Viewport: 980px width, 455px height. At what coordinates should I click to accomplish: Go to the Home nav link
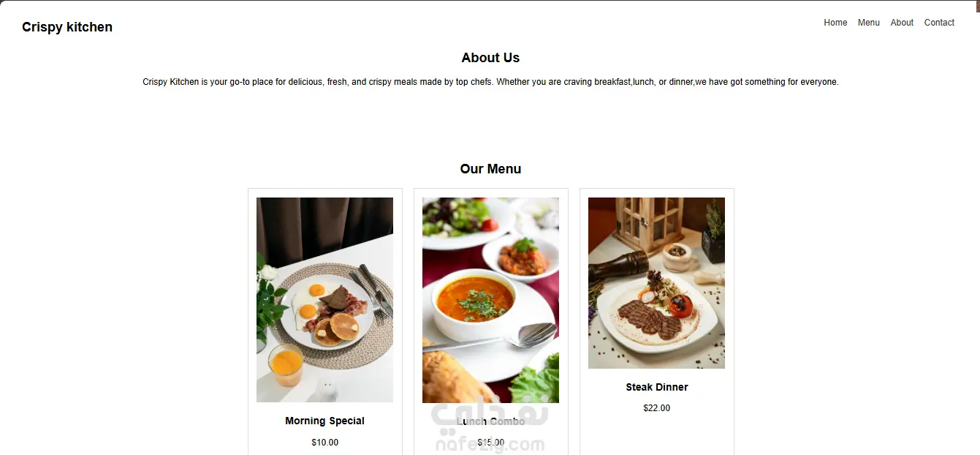[835, 23]
